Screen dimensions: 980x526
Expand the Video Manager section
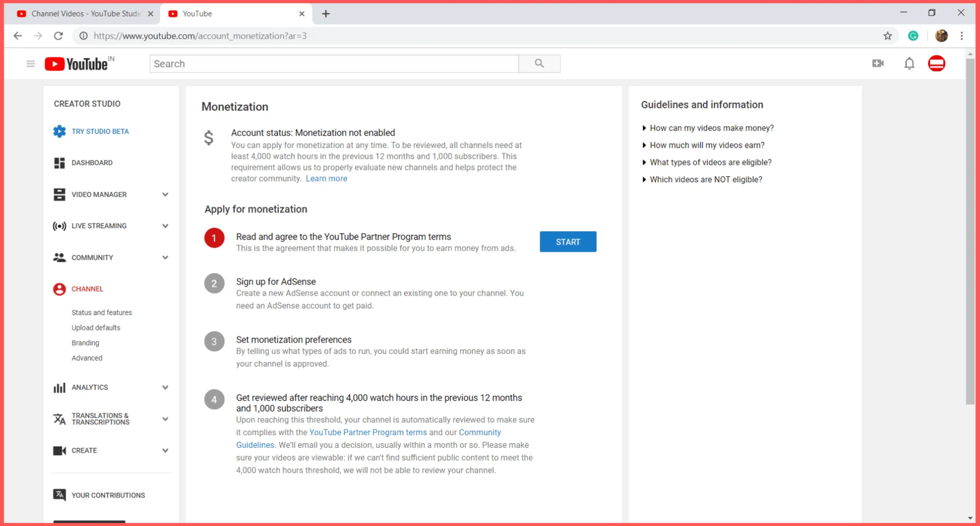pyautogui.click(x=165, y=195)
